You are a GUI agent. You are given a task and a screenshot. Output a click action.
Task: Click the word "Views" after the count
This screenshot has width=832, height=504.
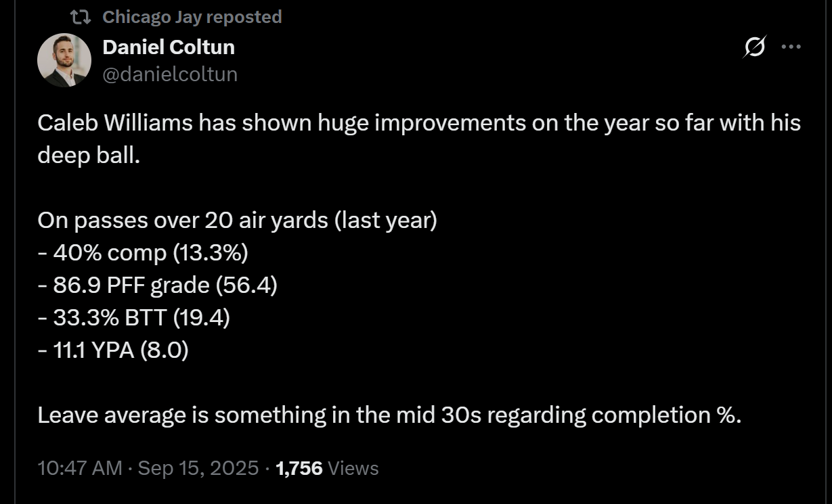click(x=353, y=467)
